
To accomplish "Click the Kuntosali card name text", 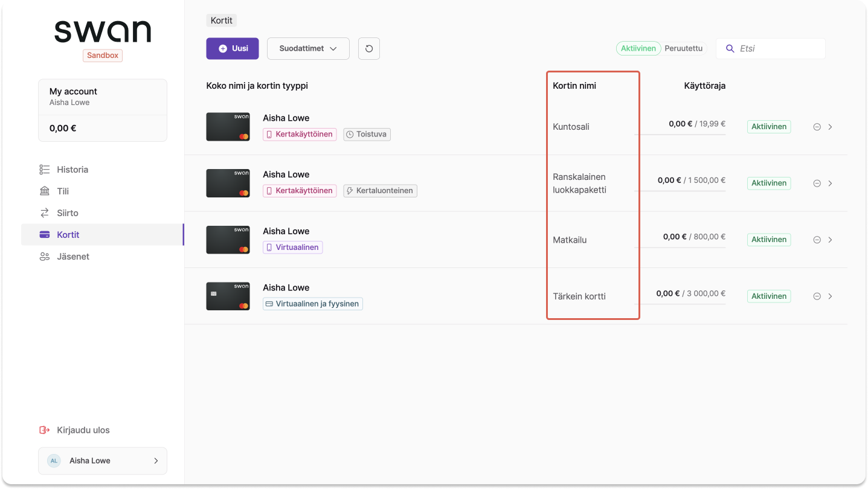I will [571, 127].
